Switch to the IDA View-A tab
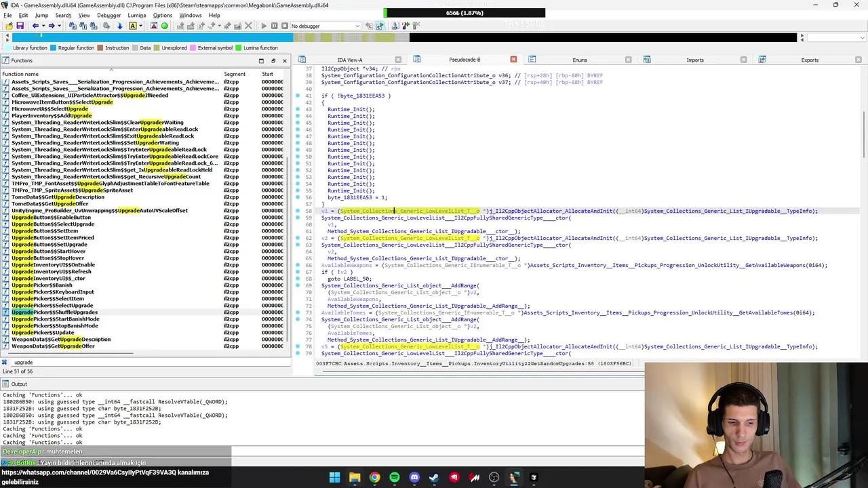This screenshot has width=868, height=488. coord(350,60)
